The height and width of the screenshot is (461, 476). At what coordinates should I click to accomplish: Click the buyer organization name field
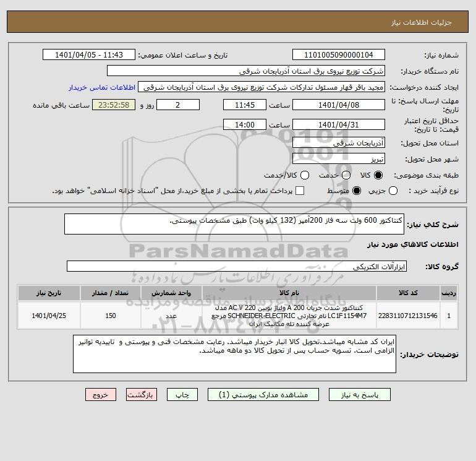pos(246,71)
